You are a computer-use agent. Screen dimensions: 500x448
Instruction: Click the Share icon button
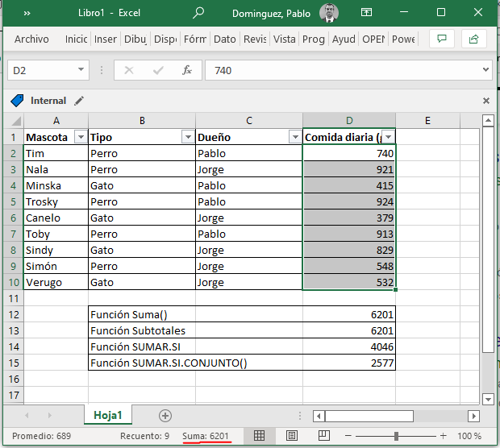pyautogui.click(x=474, y=39)
